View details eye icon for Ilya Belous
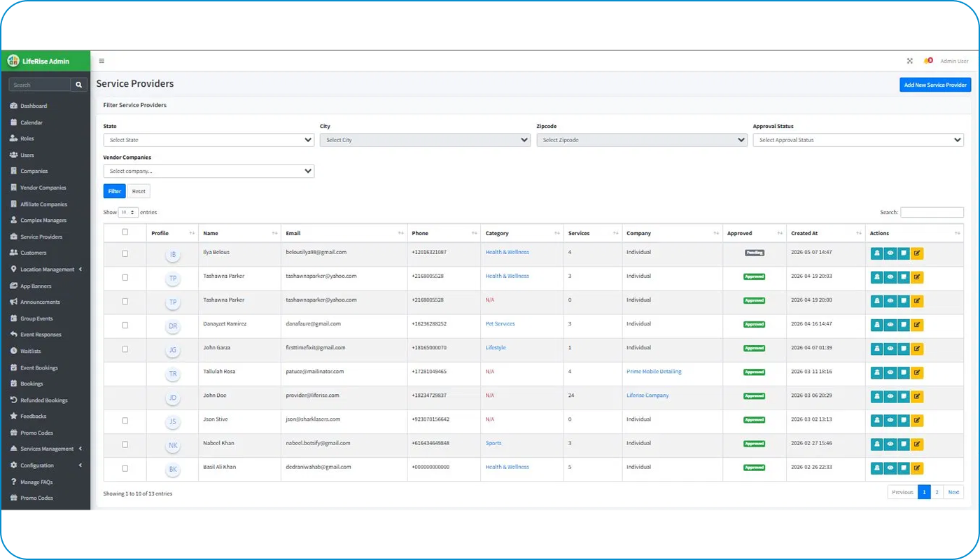 (x=890, y=253)
